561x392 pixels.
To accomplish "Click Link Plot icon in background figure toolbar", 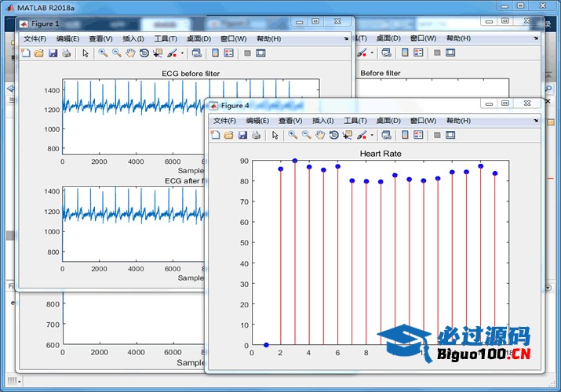I will (386, 53).
